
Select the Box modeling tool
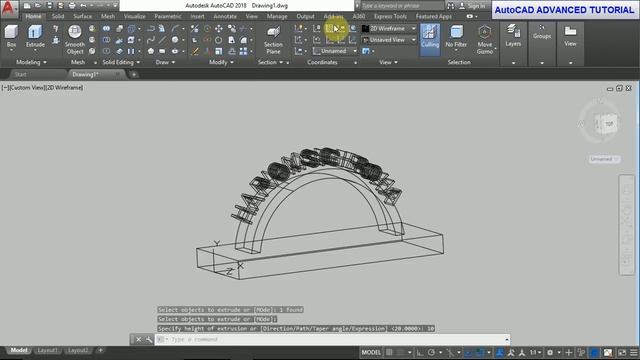pyautogui.click(x=11, y=36)
